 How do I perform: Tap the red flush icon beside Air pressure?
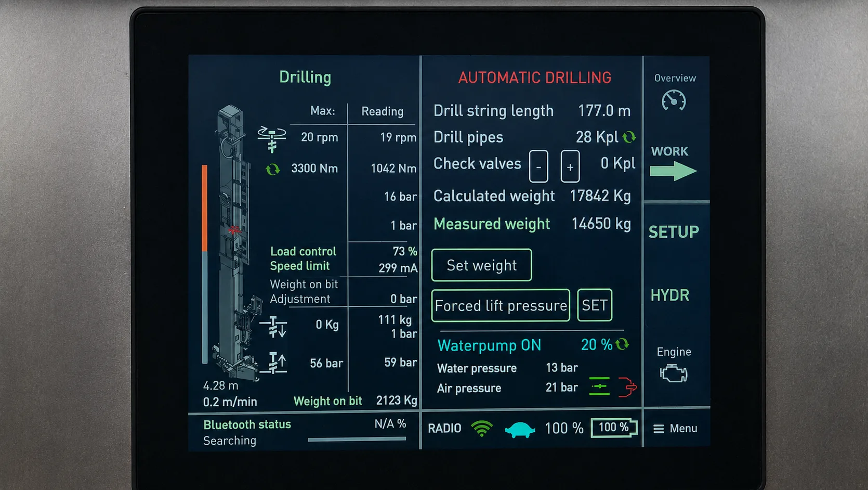(627, 387)
